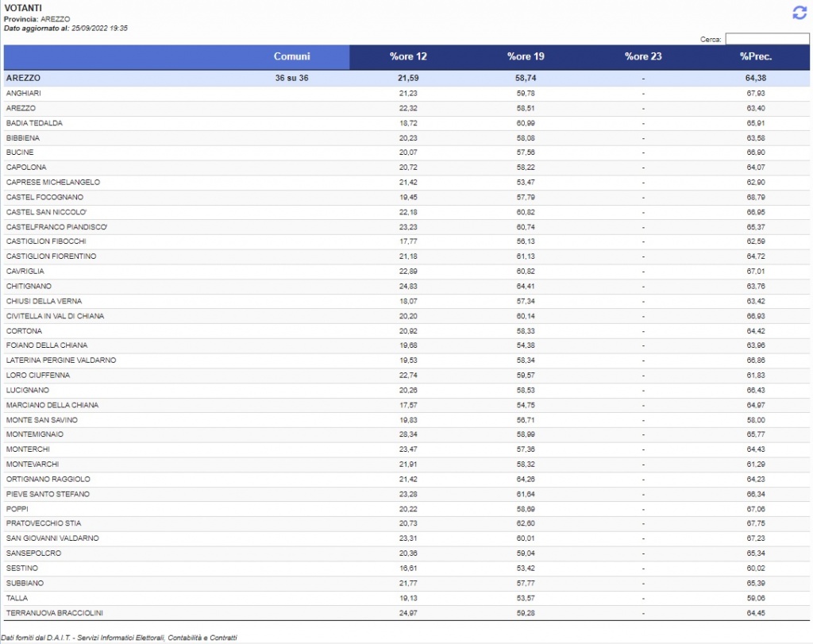Viewport: 813px width, 644px height.
Task: Select the bold AREZZO province summary row
Action: pos(406,78)
